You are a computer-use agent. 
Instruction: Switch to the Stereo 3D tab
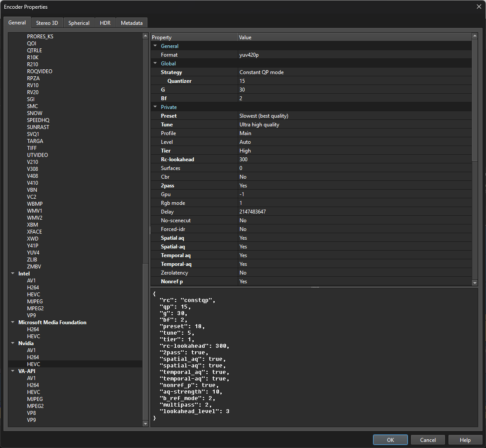(x=48, y=23)
